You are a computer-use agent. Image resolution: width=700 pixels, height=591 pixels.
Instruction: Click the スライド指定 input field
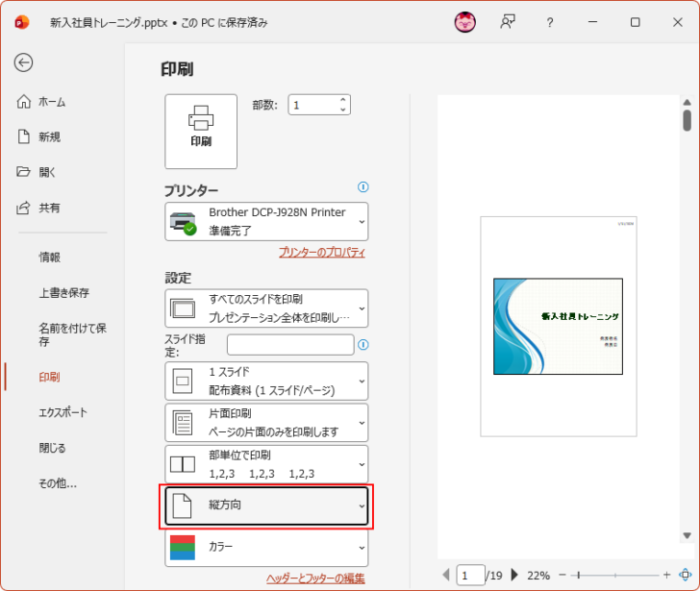[x=290, y=345]
